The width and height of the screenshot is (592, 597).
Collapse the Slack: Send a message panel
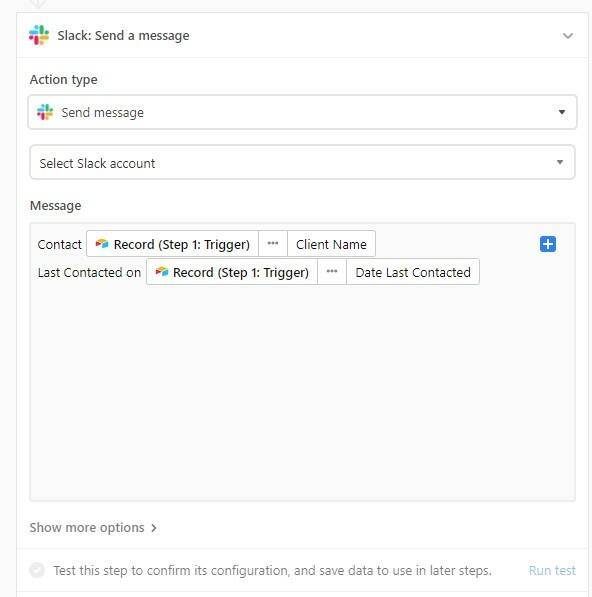point(568,36)
